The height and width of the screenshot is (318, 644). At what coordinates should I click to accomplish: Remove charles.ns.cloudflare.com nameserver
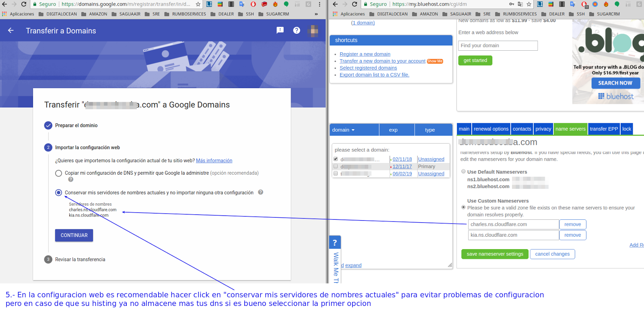point(572,224)
